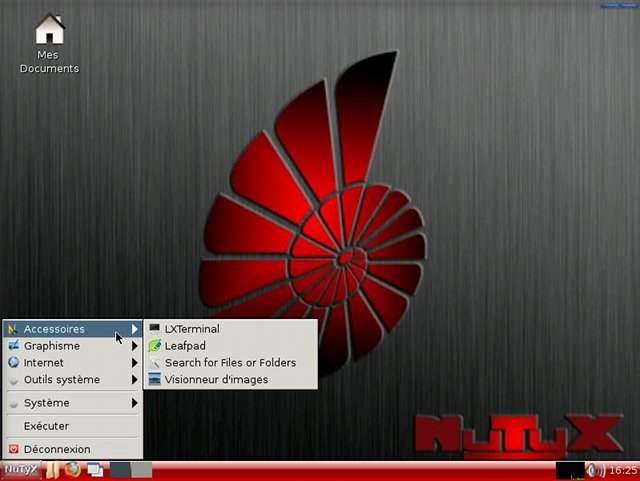Screen dimensions: 640x481
Task: Open the file manager from the taskbar
Action: pyautogui.click(x=52, y=470)
